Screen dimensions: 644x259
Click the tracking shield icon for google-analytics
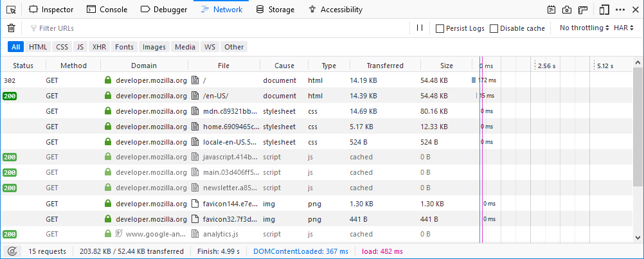pos(119,234)
